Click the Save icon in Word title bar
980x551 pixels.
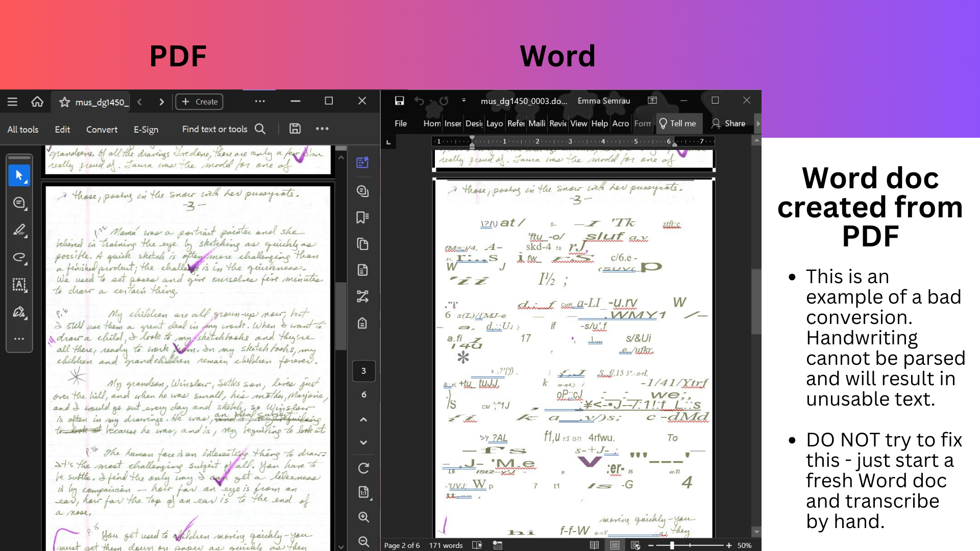(400, 101)
